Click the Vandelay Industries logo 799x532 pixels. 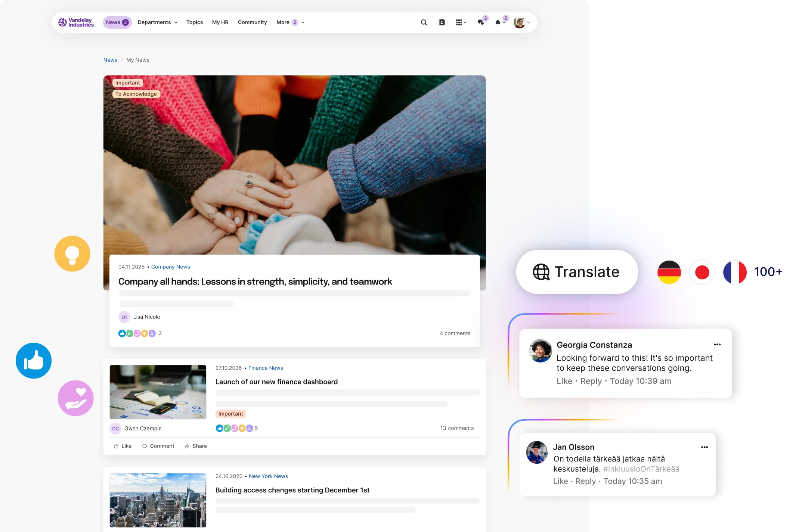pos(75,22)
